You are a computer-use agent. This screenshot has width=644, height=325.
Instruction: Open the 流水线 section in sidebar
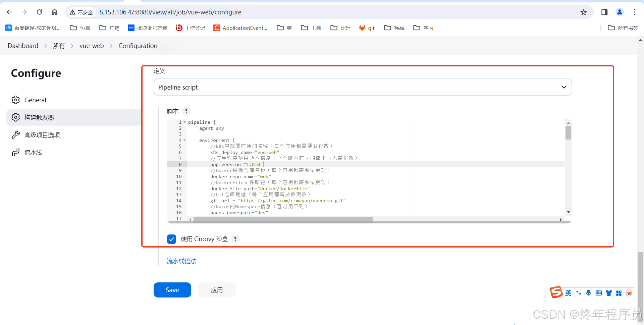tap(33, 152)
